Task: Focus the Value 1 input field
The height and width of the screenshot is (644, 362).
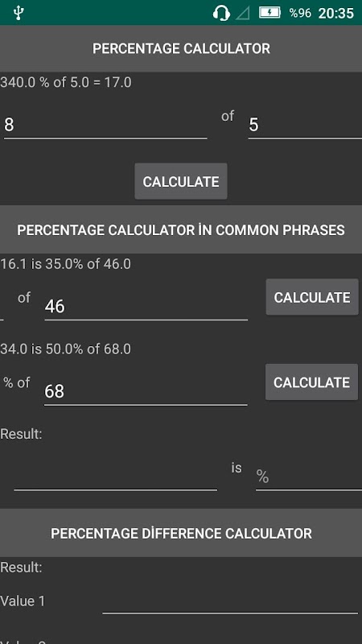Action: [x=230, y=601]
